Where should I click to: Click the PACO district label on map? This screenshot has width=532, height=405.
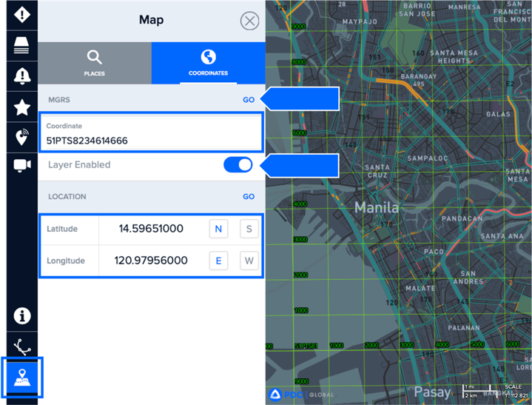coord(434,252)
